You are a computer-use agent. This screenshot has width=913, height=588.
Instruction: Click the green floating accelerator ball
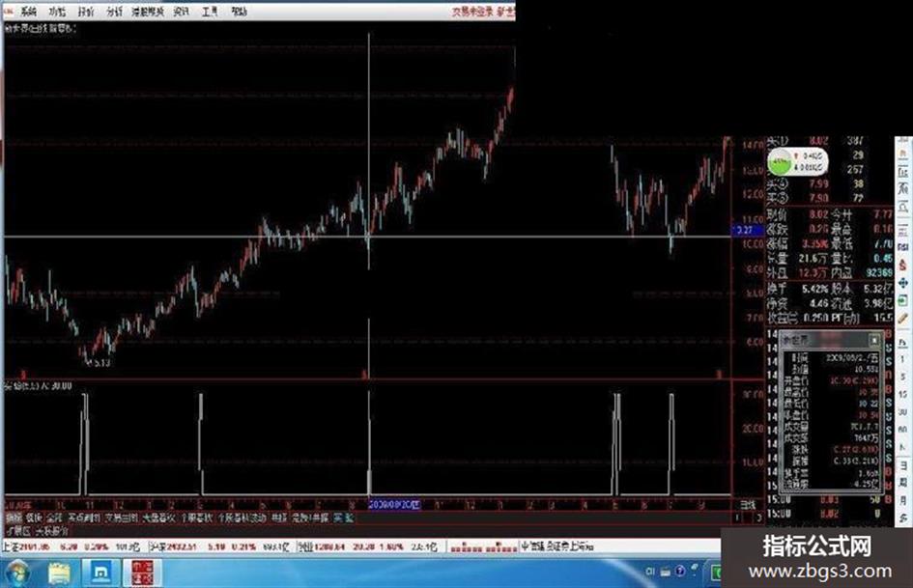coord(780,162)
